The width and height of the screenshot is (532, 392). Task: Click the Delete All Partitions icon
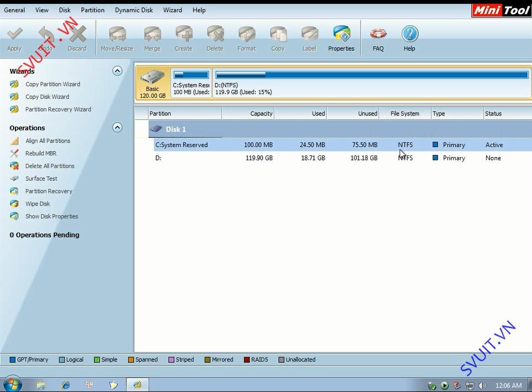tap(14, 166)
